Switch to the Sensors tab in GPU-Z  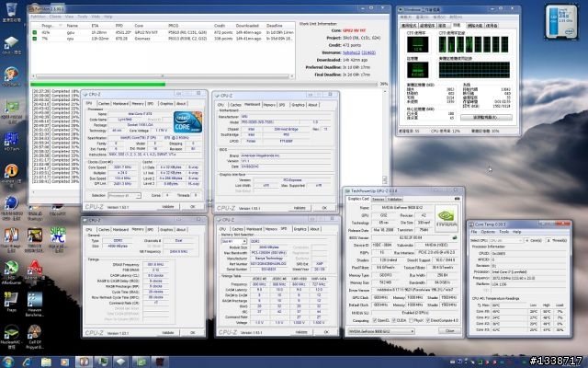point(379,199)
